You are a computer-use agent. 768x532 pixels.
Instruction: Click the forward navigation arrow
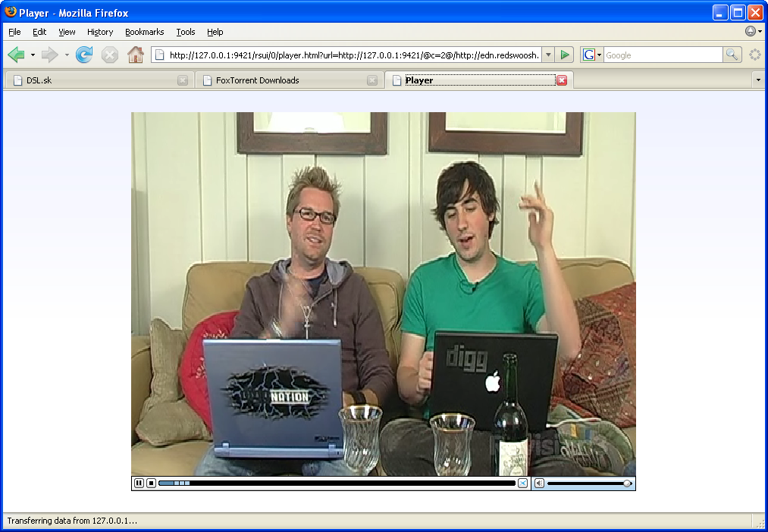pos(49,55)
